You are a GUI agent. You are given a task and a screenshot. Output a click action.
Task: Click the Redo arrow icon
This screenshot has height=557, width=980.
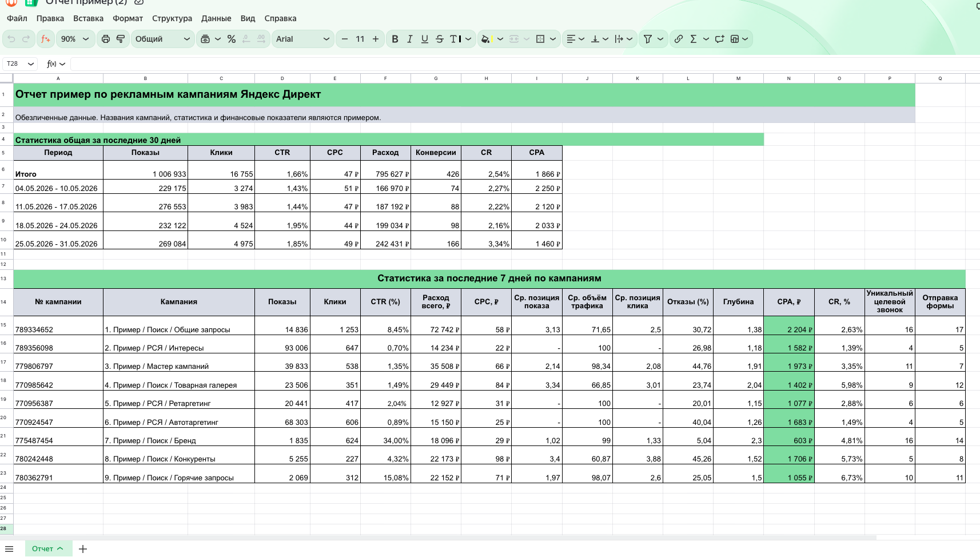click(26, 39)
